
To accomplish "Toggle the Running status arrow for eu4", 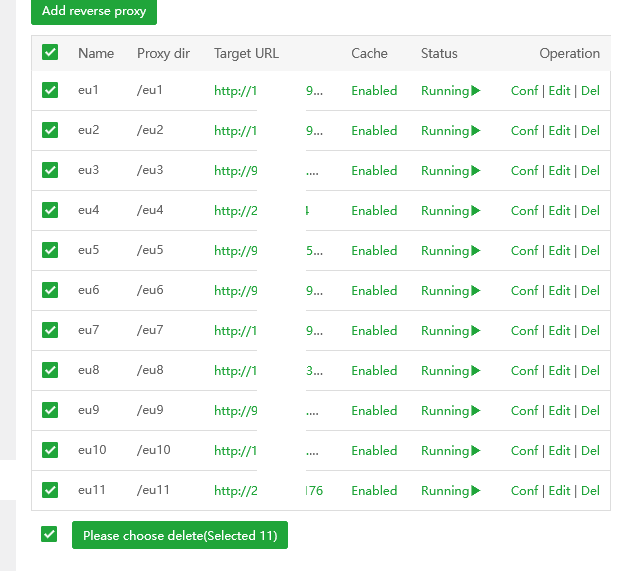I will coord(476,211).
